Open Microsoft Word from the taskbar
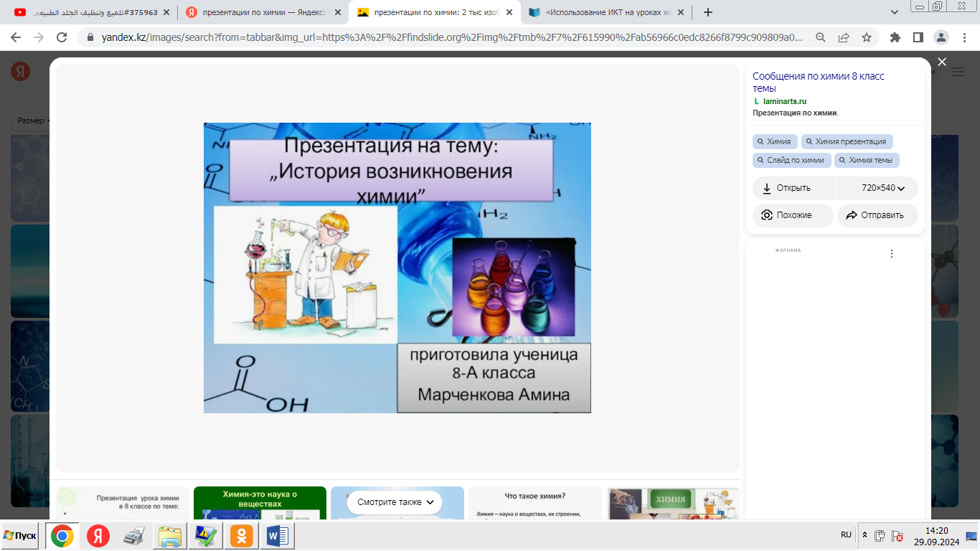 (x=278, y=536)
